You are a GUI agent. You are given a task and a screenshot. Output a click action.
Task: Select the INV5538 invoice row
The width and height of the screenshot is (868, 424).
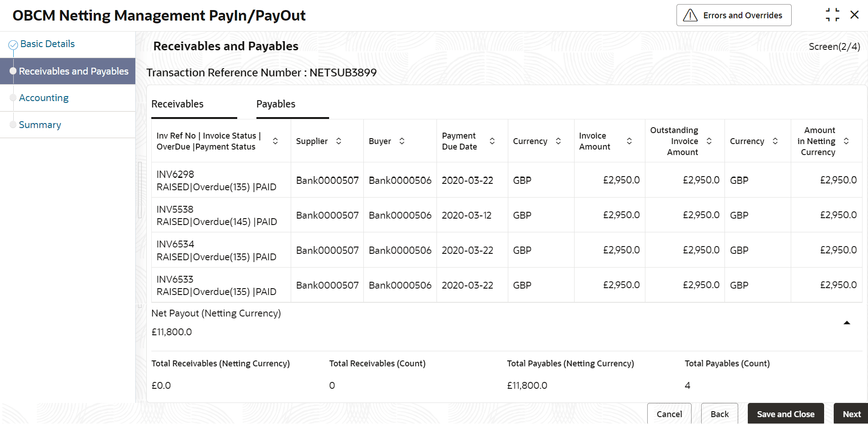[217, 215]
